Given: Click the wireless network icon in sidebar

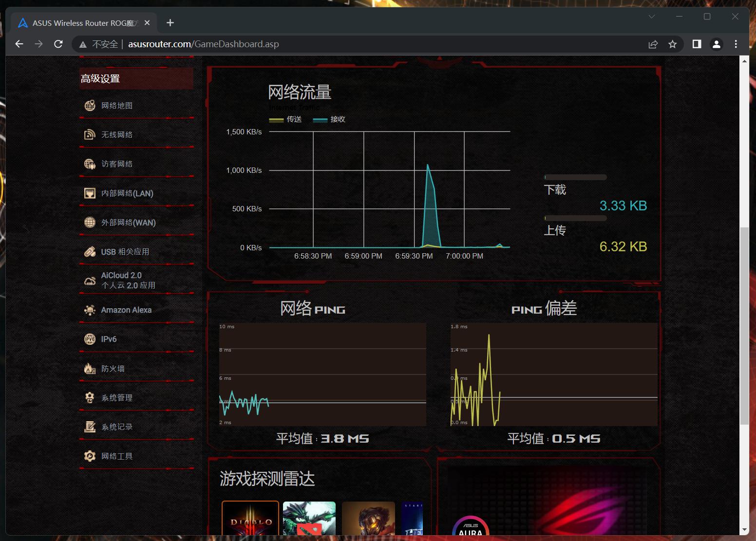Looking at the screenshot, I should [x=90, y=135].
